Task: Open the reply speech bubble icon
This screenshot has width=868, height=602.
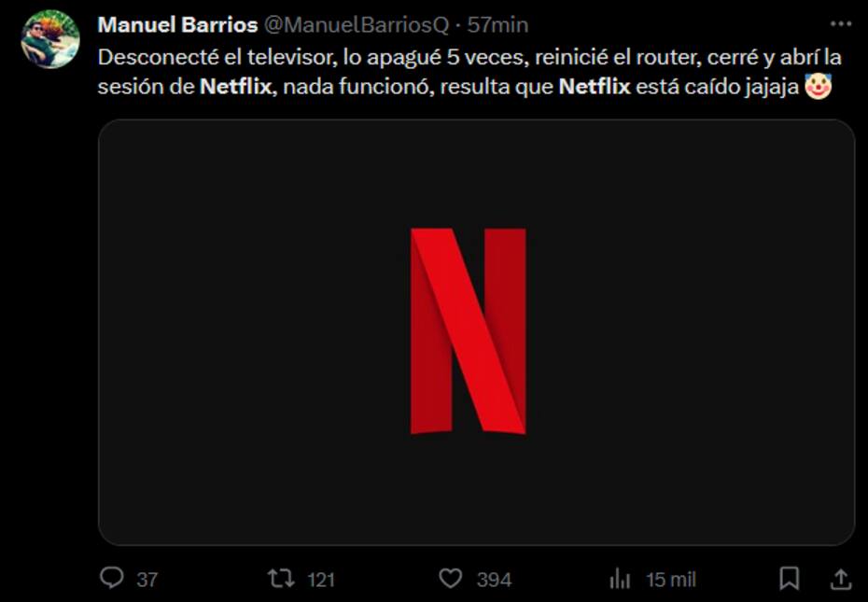Action: click(x=112, y=578)
